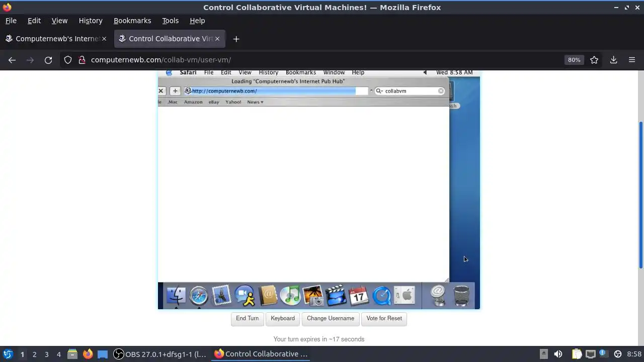Open Amazon bookmark in Safari
Screen dimensions: 644x362
pyautogui.click(x=193, y=102)
